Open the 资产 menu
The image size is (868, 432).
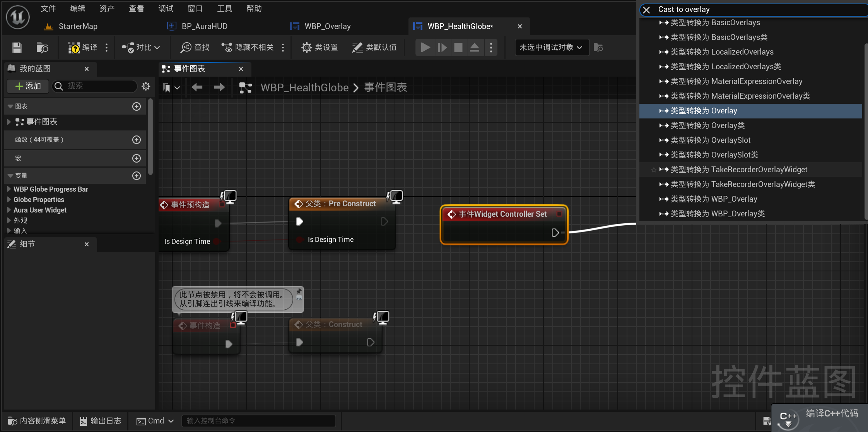(107, 9)
